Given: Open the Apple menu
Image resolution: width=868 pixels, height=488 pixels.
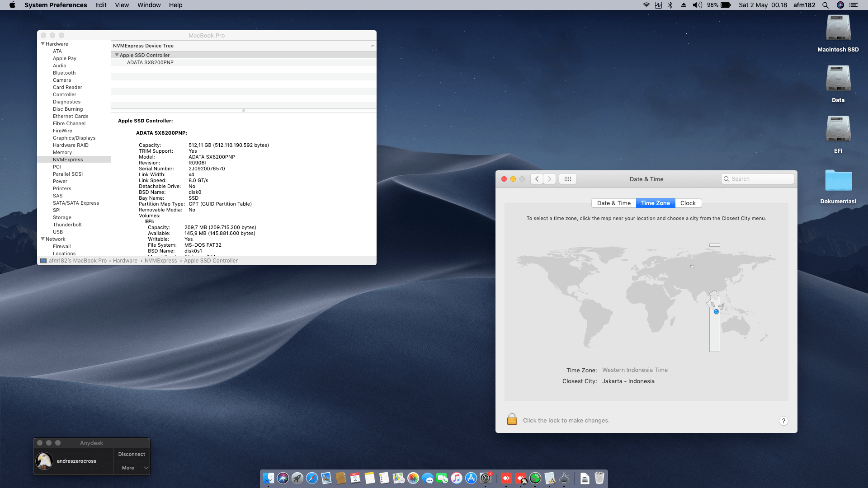Looking at the screenshot, I should point(12,5).
